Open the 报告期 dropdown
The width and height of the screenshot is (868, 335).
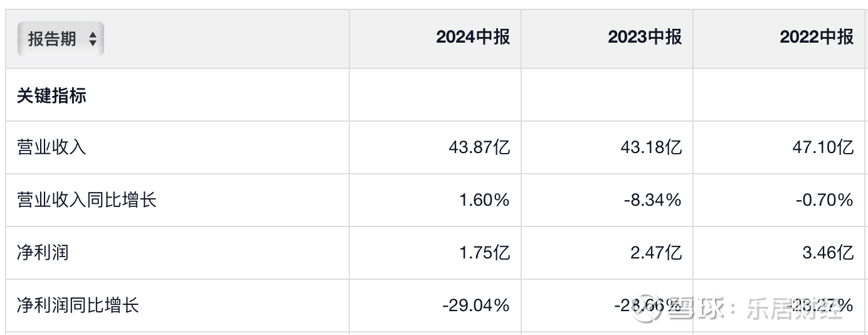tap(60, 39)
